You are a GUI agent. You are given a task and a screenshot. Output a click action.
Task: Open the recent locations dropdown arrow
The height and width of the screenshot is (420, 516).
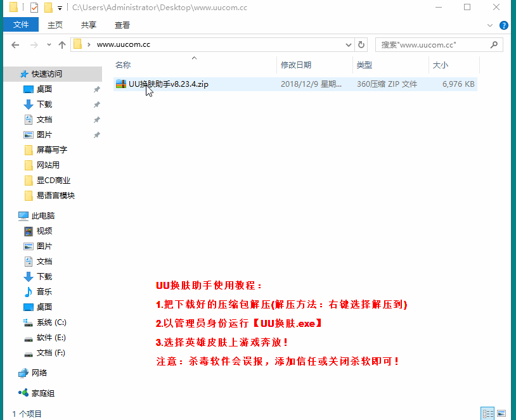click(49, 45)
